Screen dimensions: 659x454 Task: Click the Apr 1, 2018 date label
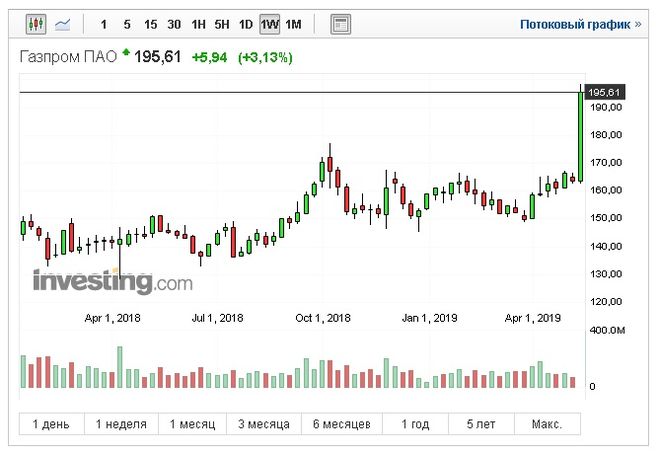pos(113,318)
